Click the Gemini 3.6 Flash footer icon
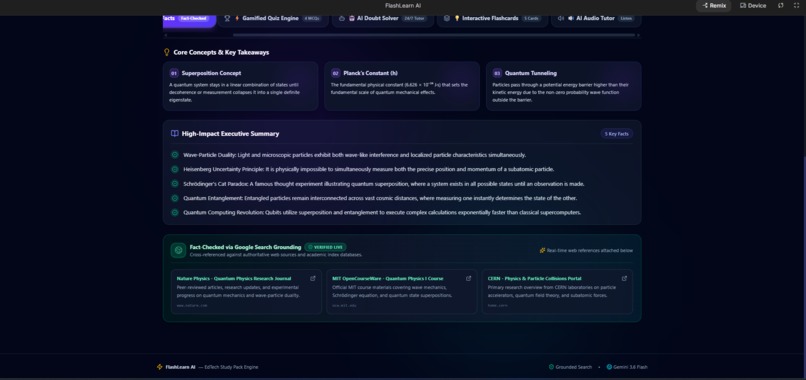The image size is (806, 380). click(x=609, y=367)
